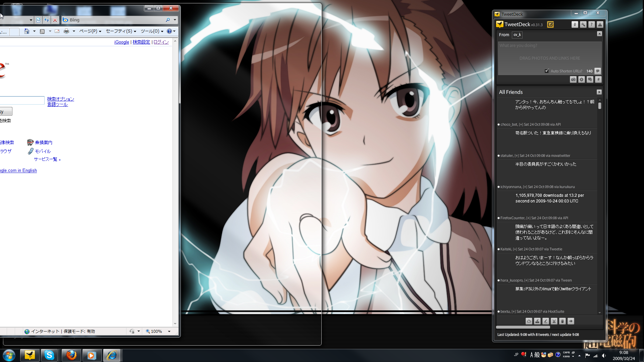Image resolution: width=644 pixels, height=362 pixels.
Task: Click ログイン link
Action: [x=161, y=42]
